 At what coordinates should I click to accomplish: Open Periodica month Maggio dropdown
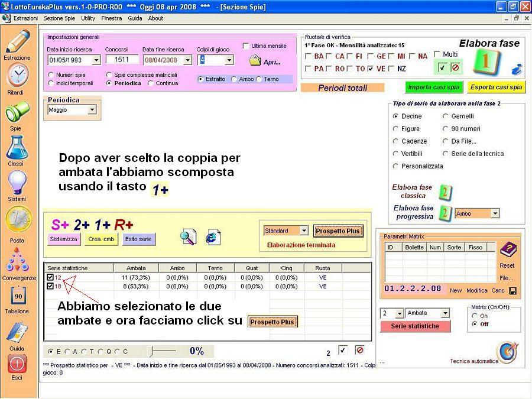[92, 110]
